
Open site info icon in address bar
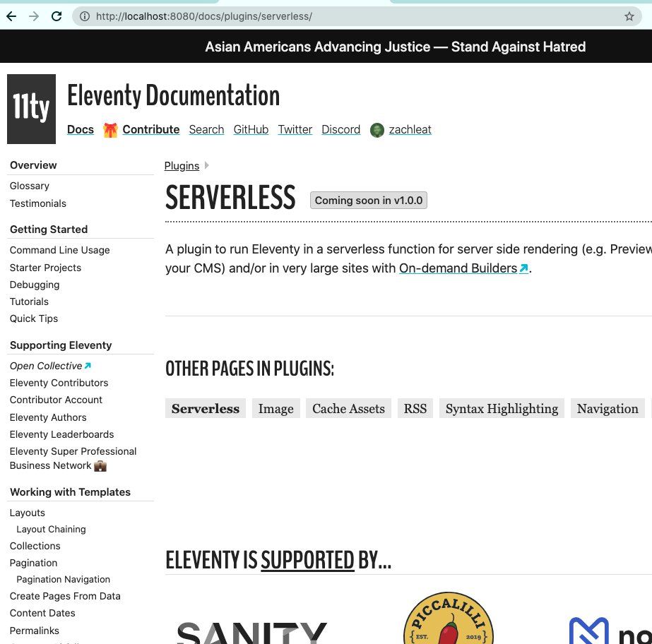[x=85, y=16]
